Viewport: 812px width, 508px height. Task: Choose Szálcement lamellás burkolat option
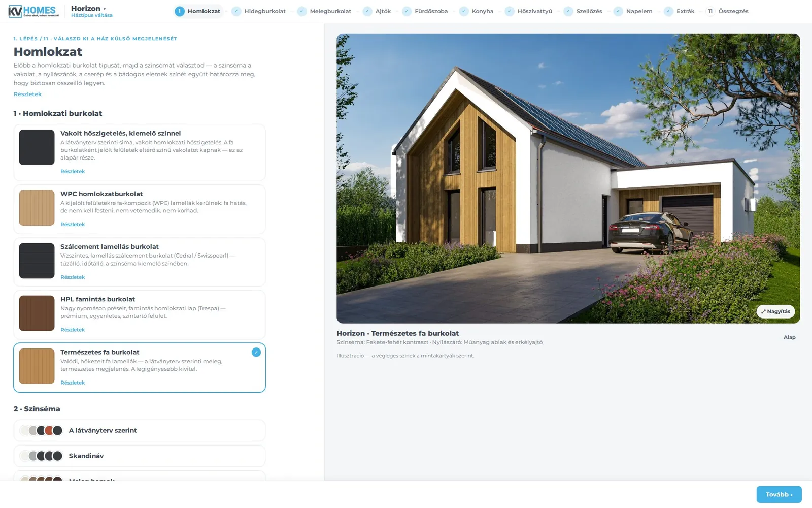pos(140,262)
